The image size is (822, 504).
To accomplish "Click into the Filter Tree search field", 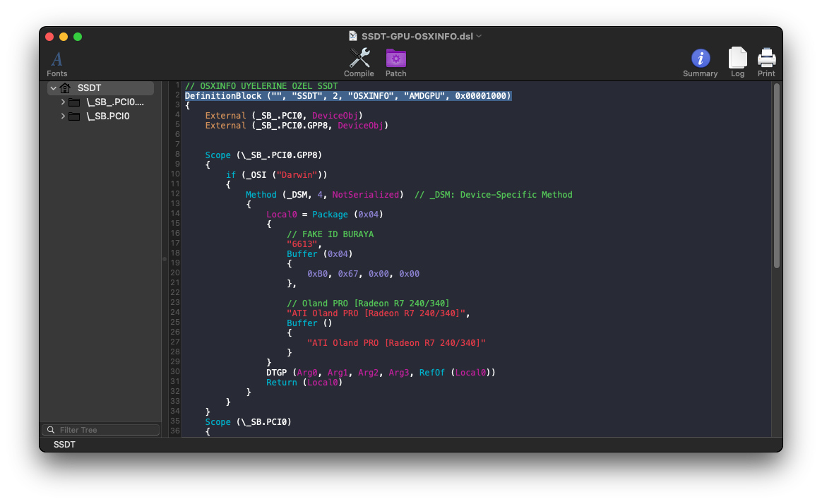I will 106,430.
